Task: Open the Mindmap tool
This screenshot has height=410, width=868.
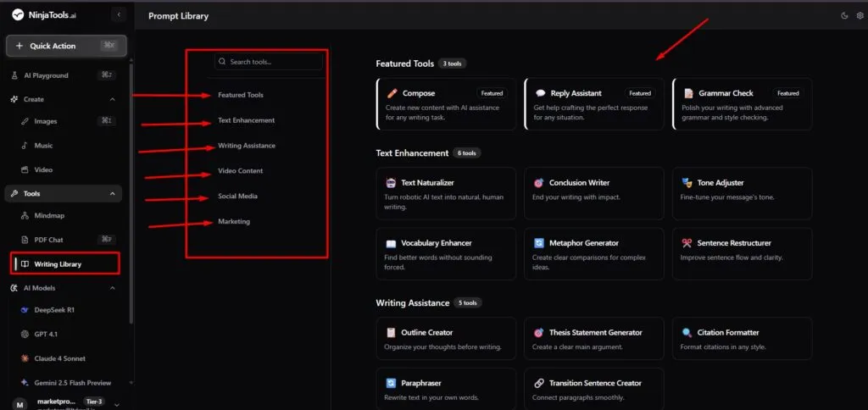Action: 49,216
